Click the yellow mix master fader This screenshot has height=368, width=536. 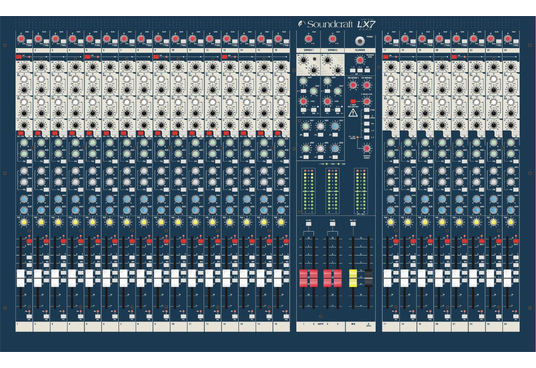point(353,278)
